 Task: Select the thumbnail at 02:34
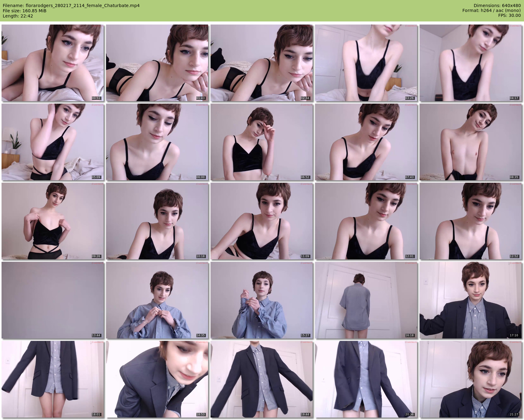262,63
